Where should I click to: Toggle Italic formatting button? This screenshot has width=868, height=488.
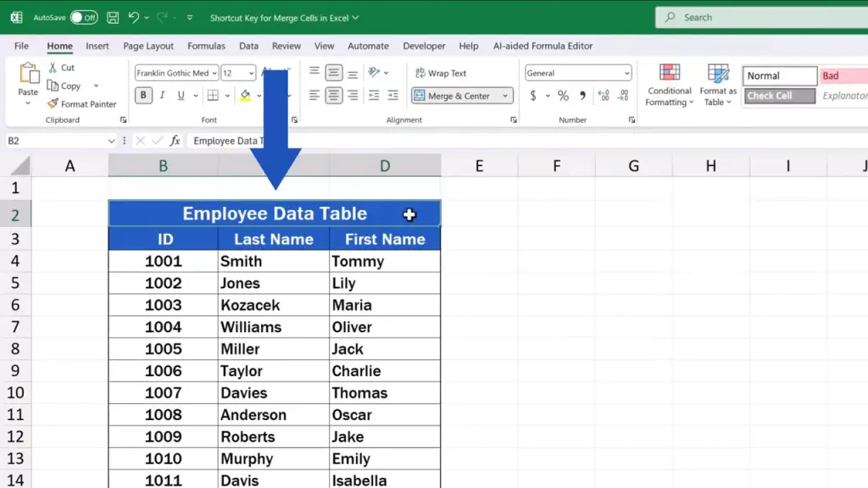point(162,96)
